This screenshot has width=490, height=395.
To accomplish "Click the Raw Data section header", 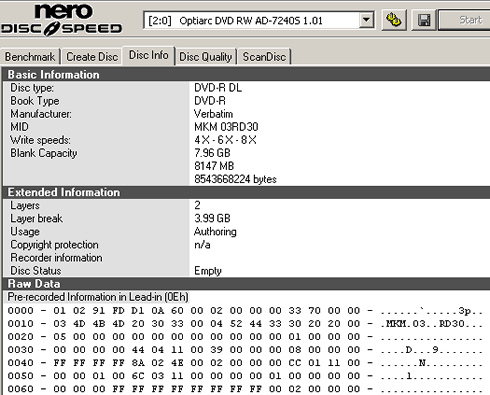I will pyautogui.click(x=246, y=284).
